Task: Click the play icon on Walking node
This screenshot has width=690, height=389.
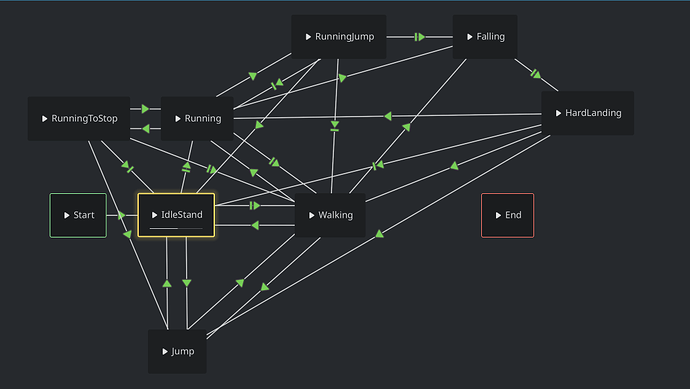Action: tap(312, 215)
